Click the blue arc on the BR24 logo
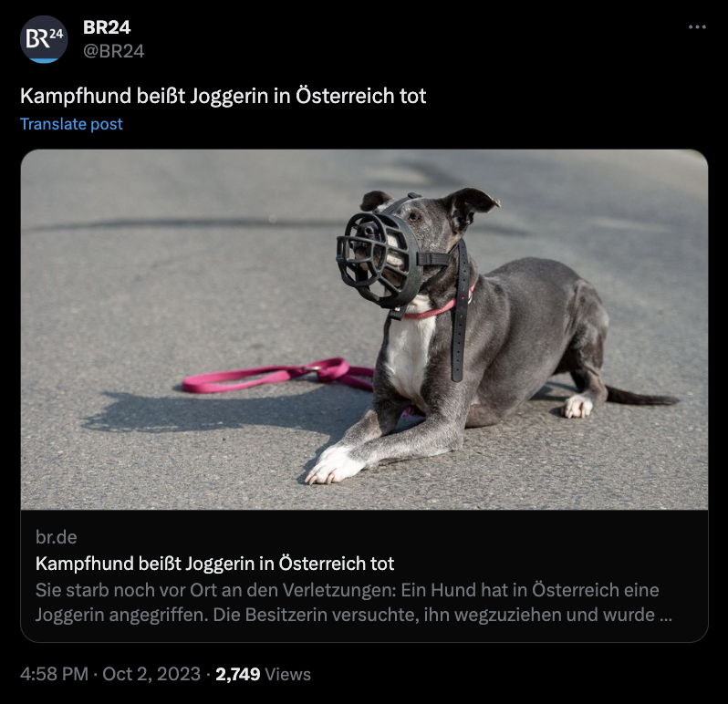The height and width of the screenshot is (704, 728). coord(44,60)
